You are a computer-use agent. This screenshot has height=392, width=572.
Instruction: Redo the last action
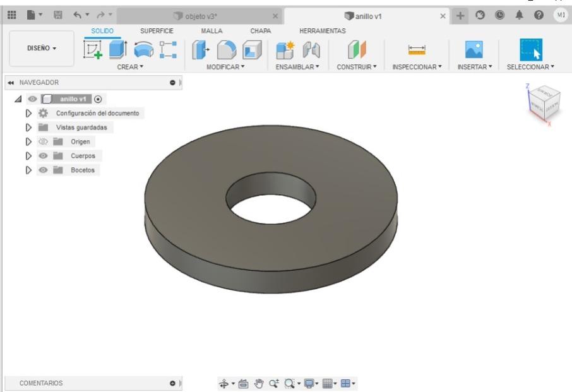100,15
